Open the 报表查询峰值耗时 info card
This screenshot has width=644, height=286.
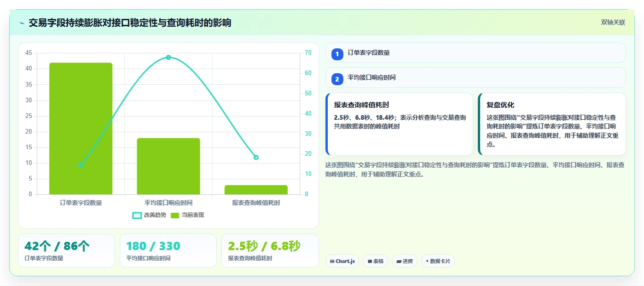399,124
